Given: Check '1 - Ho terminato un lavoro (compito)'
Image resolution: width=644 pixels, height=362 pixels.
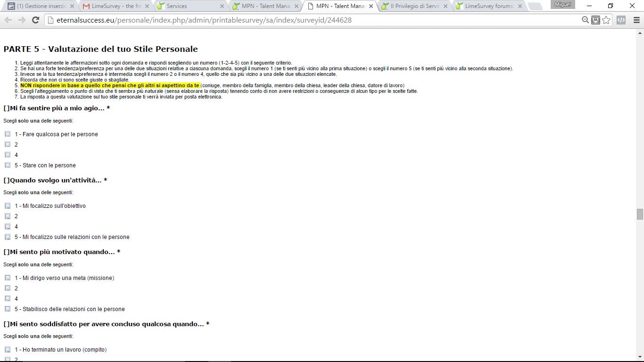Looking at the screenshot, I should coord(8,350).
